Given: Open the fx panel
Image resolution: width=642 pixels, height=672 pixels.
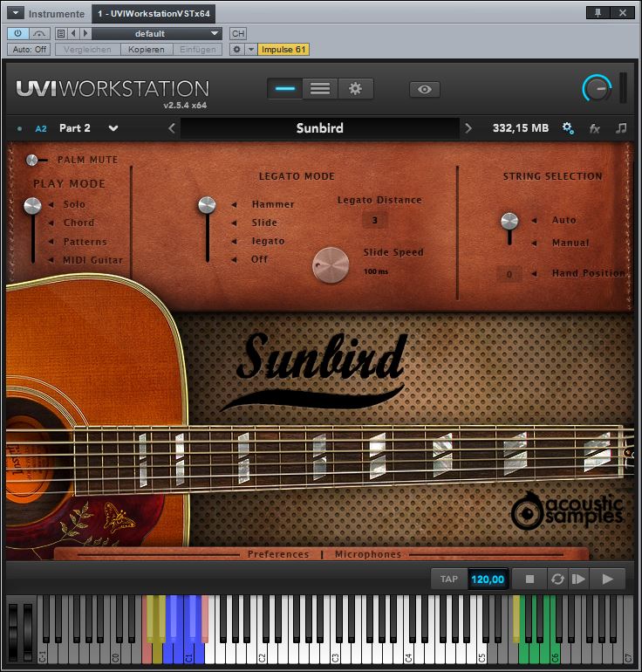Looking at the screenshot, I should click(594, 128).
